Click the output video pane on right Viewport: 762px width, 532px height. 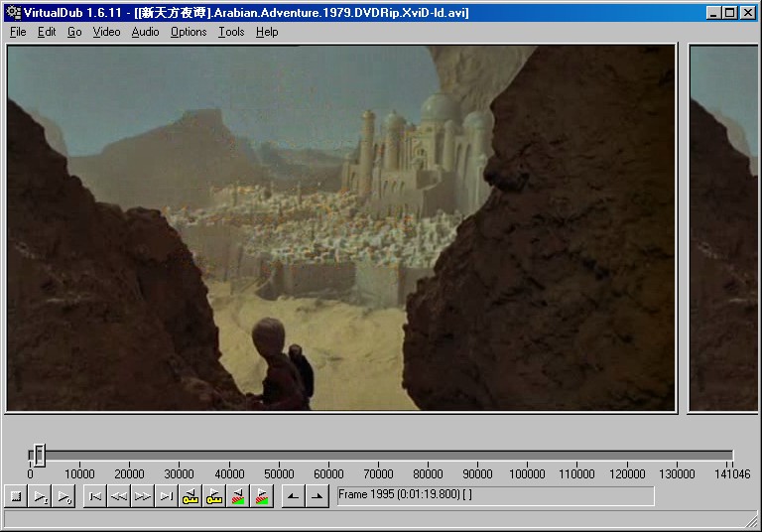pos(724,228)
